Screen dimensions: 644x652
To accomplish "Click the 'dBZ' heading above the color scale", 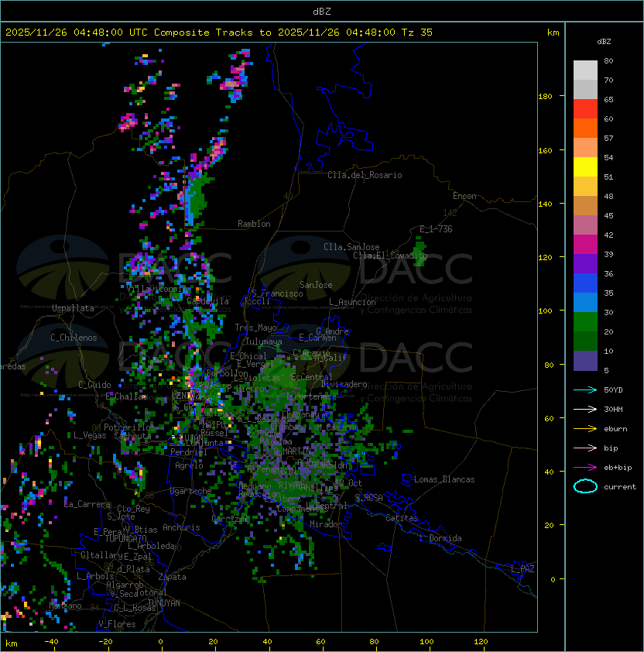I will coord(604,42).
